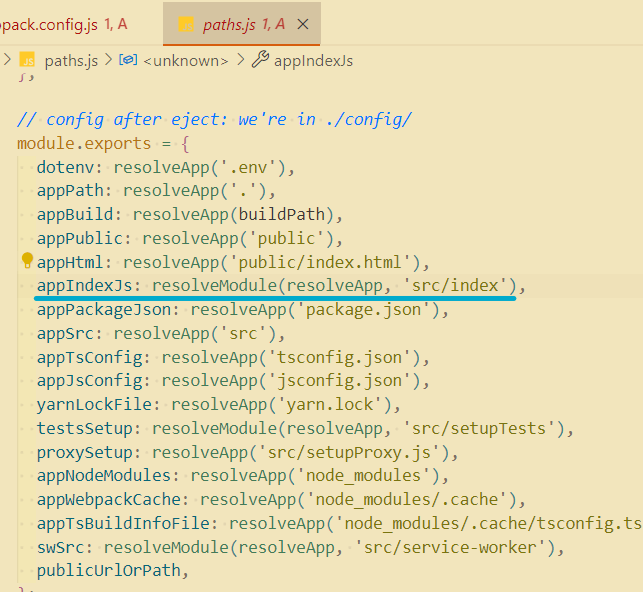Click resolveApp call on appSrc line
This screenshot has width=643, height=592.
pyautogui.click(x=162, y=334)
